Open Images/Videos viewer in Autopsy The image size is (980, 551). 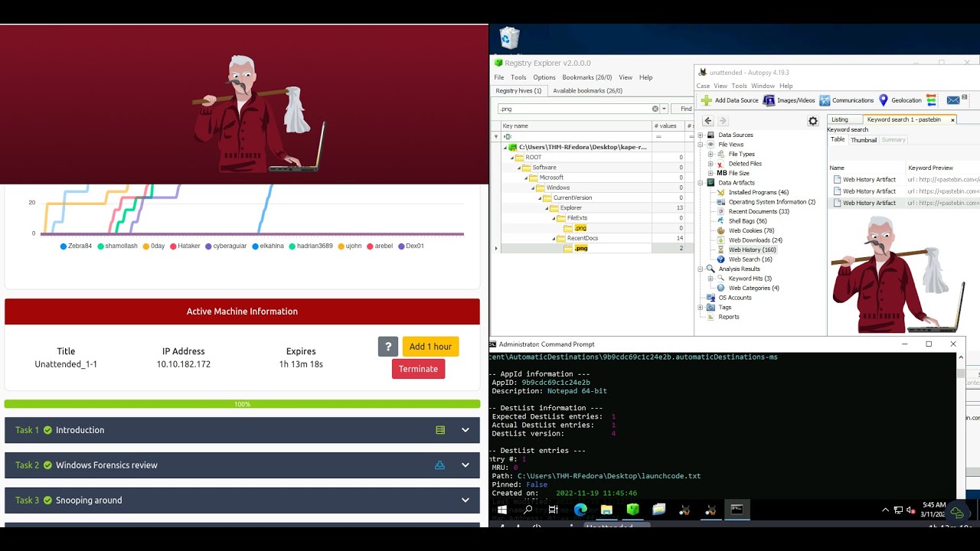point(789,100)
